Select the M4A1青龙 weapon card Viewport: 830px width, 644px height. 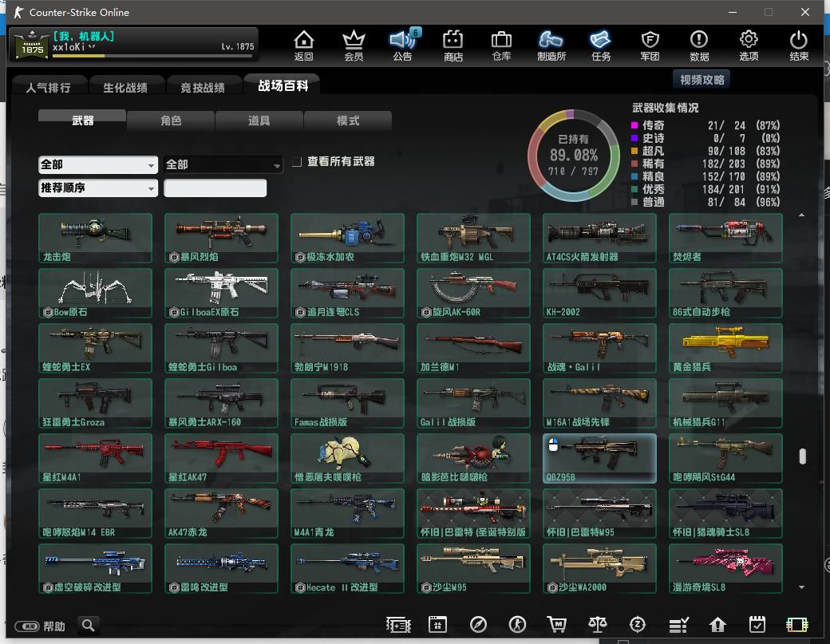(x=347, y=513)
